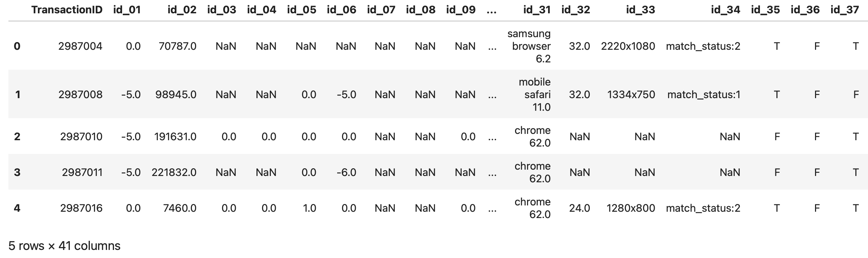Select row index 3

tap(17, 172)
